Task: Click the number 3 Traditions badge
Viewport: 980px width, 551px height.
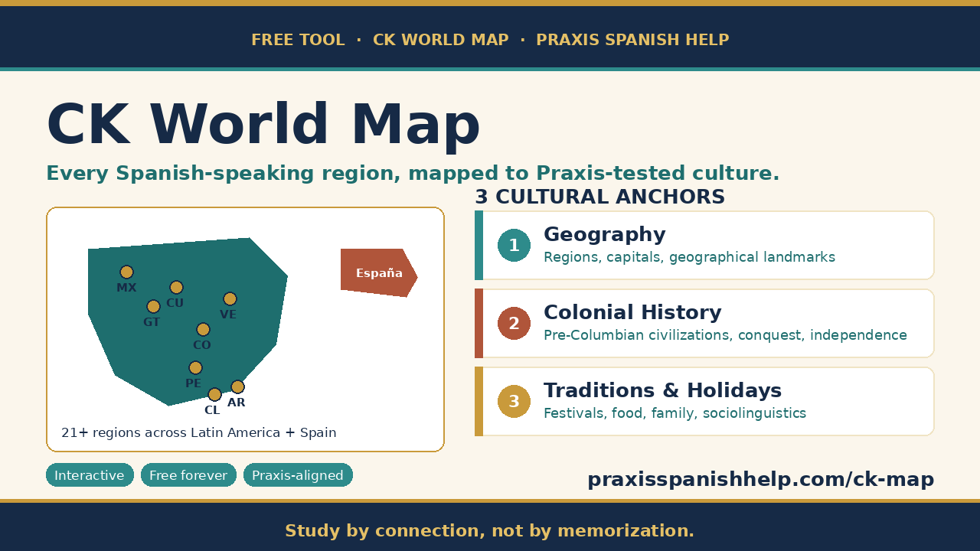Action: (514, 401)
